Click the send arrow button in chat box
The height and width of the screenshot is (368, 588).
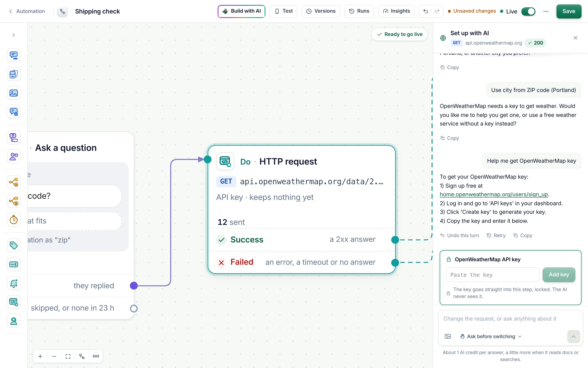coord(574,336)
